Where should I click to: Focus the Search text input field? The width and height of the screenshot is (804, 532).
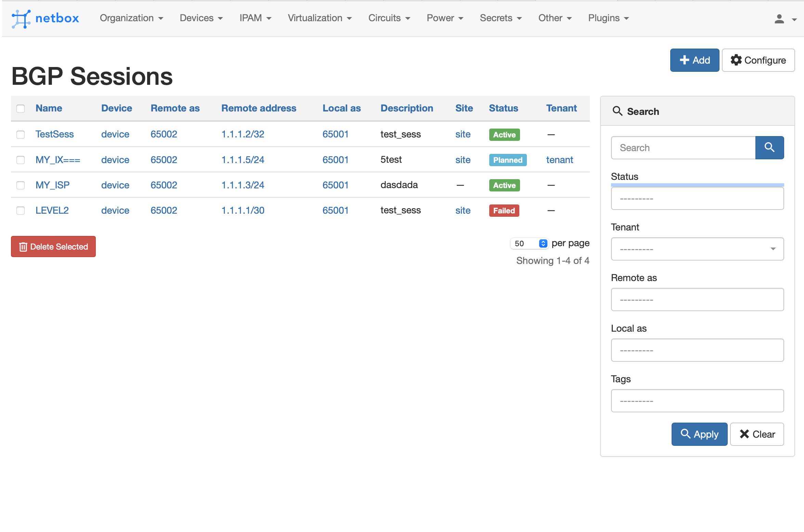click(683, 148)
